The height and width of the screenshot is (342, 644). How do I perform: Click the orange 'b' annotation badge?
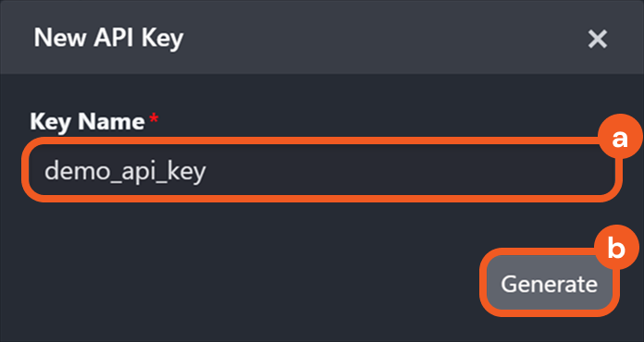pos(616,248)
